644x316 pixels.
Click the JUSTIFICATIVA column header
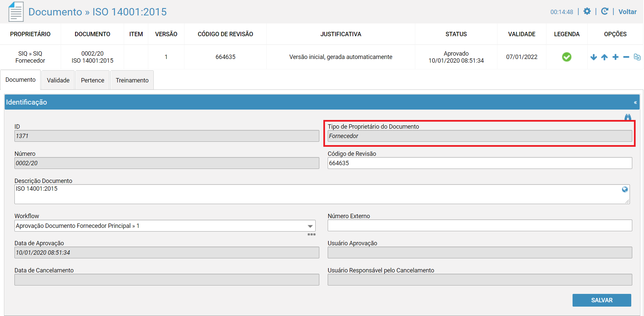341,34
